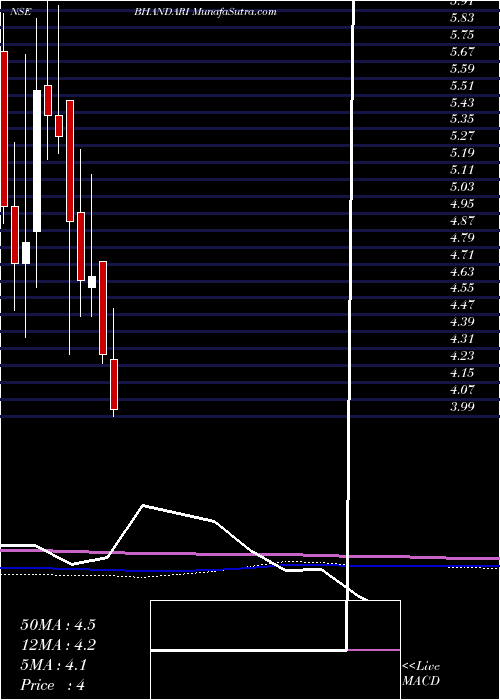500x700 pixels.
Task: Click the 5.35 price axis label
Action: (462, 119)
